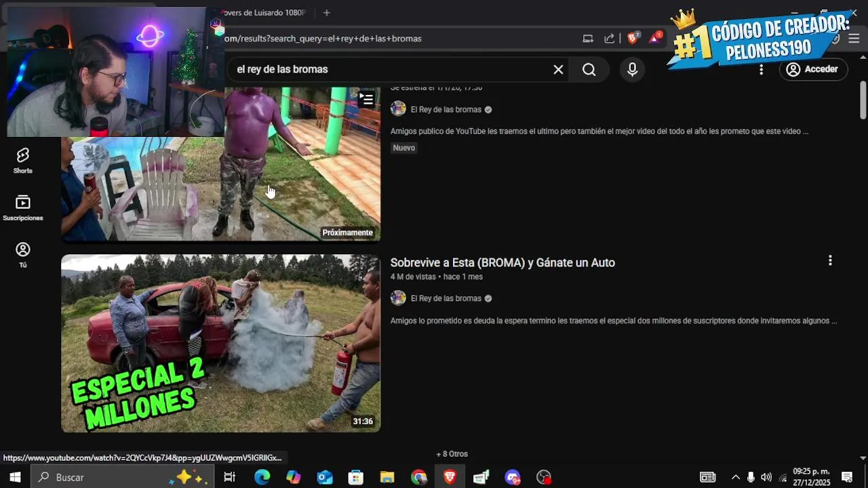This screenshot has height=488, width=868.
Task: Open Suscripciones in the YouTube sidebar
Action: [23, 208]
